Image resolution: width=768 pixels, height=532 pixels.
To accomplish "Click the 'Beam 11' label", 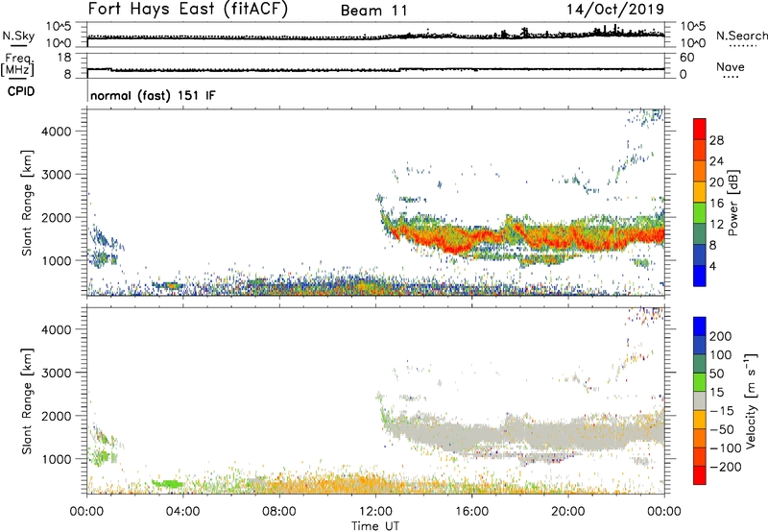I will (373, 11).
